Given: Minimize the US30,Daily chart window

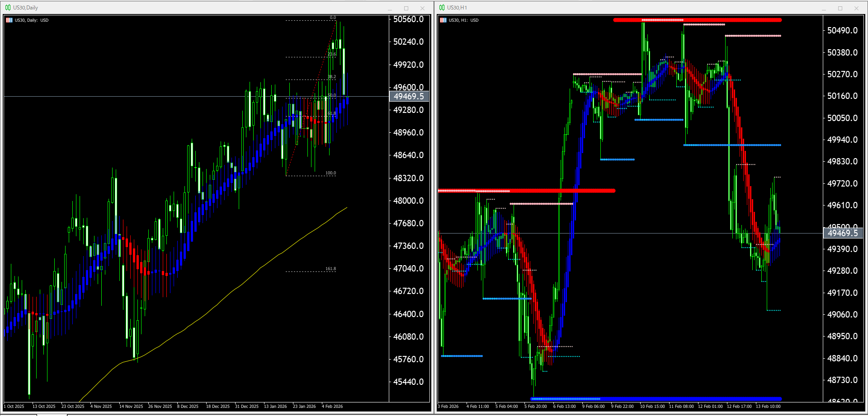Looking at the screenshot, I should [x=390, y=8].
